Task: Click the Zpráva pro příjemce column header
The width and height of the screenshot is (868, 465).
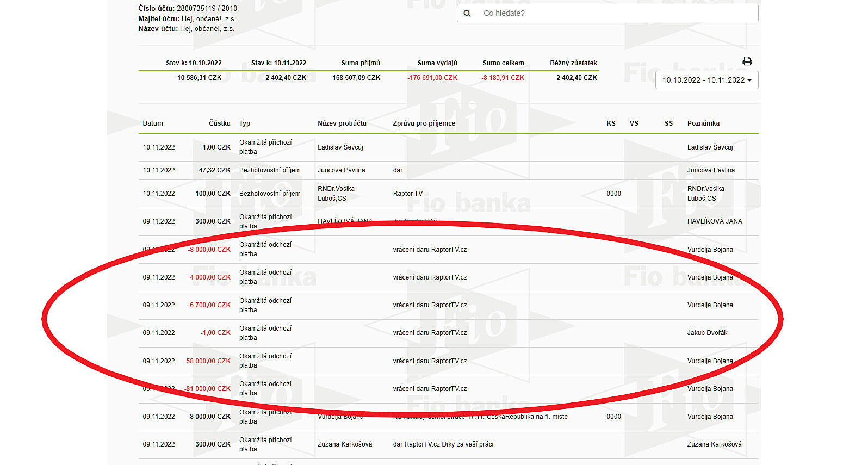Action: click(x=424, y=123)
